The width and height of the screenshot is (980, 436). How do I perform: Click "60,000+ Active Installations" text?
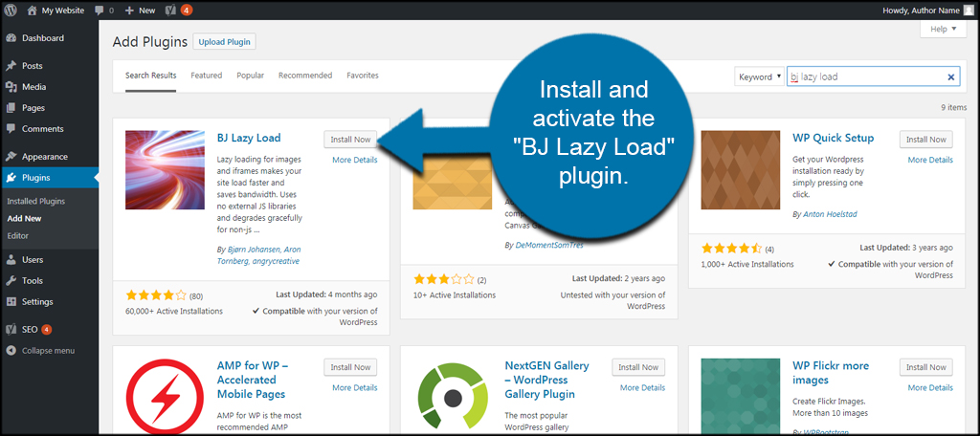pyautogui.click(x=174, y=311)
